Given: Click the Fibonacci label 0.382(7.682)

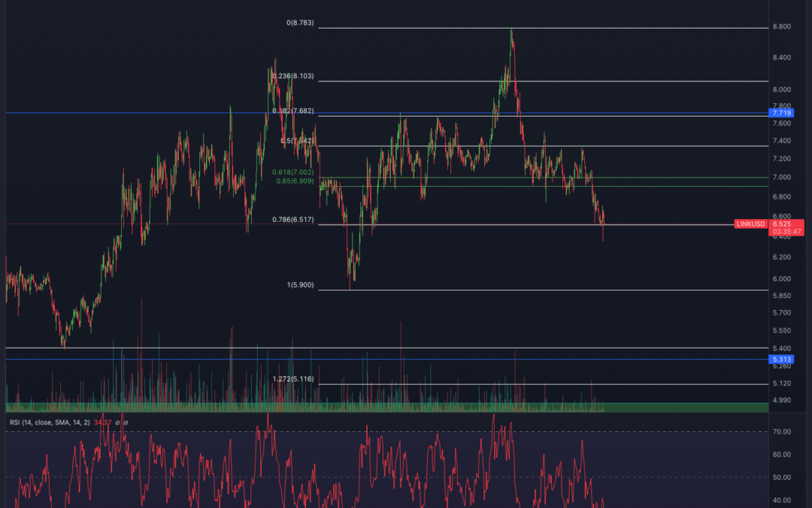Looking at the screenshot, I should (x=293, y=111).
